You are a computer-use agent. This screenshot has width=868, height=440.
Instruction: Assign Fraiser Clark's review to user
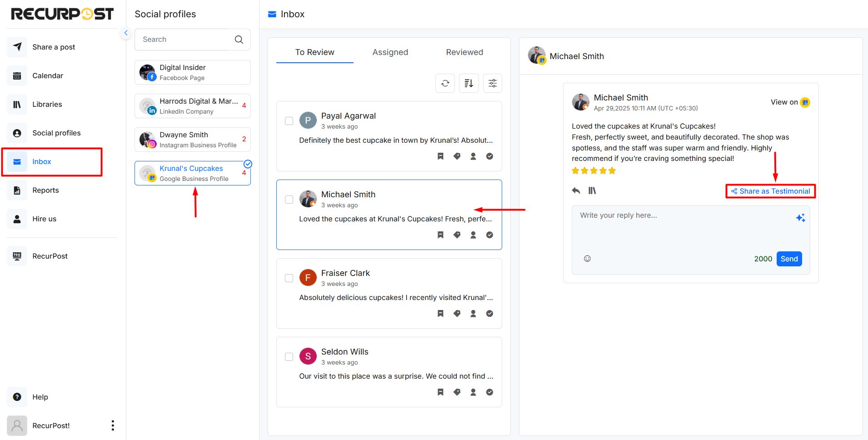(473, 314)
